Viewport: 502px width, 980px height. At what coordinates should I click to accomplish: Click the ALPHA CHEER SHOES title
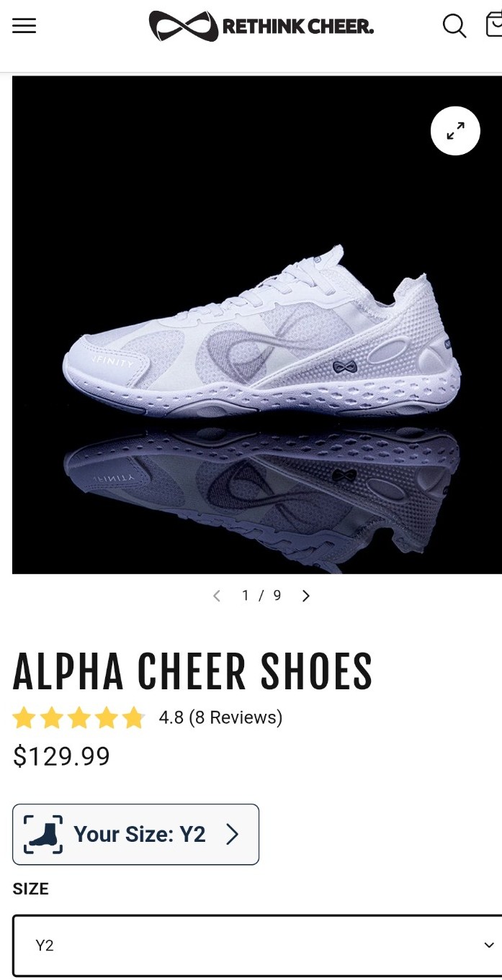pyautogui.click(x=193, y=671)
